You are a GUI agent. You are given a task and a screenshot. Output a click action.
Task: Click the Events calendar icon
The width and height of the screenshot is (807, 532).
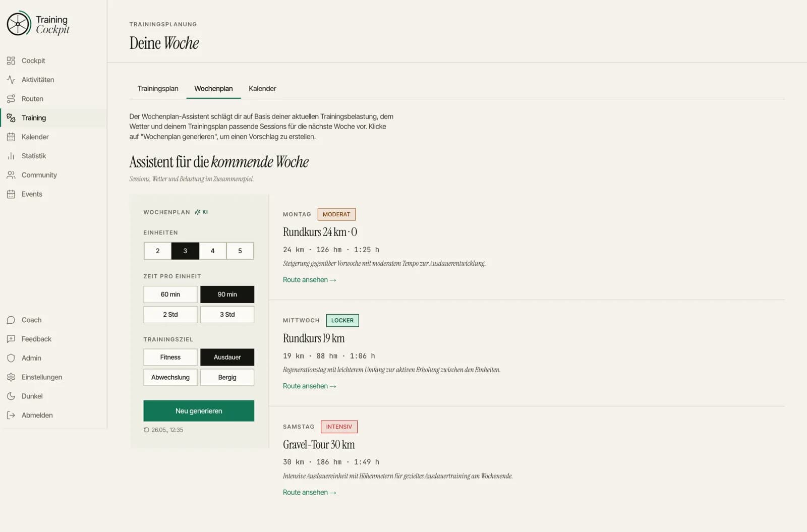(x=11, y=194)
